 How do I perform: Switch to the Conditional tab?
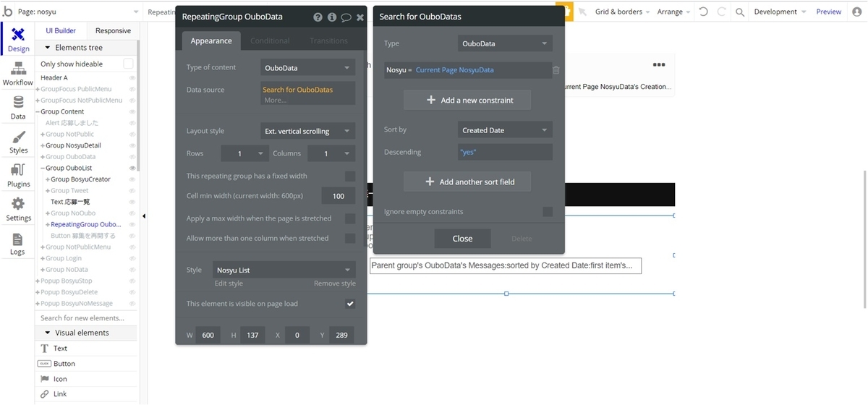point(270,41)
